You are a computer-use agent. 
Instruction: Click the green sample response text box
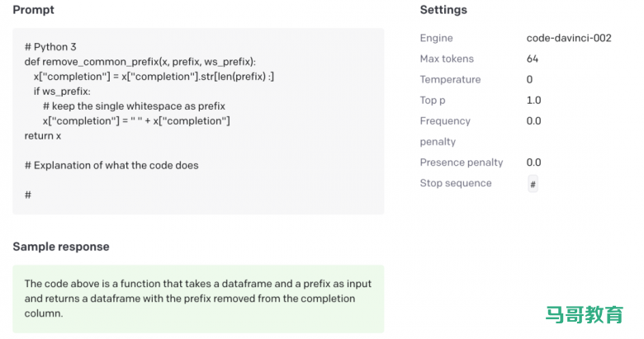pyautogui.click(x=198, y=299)
